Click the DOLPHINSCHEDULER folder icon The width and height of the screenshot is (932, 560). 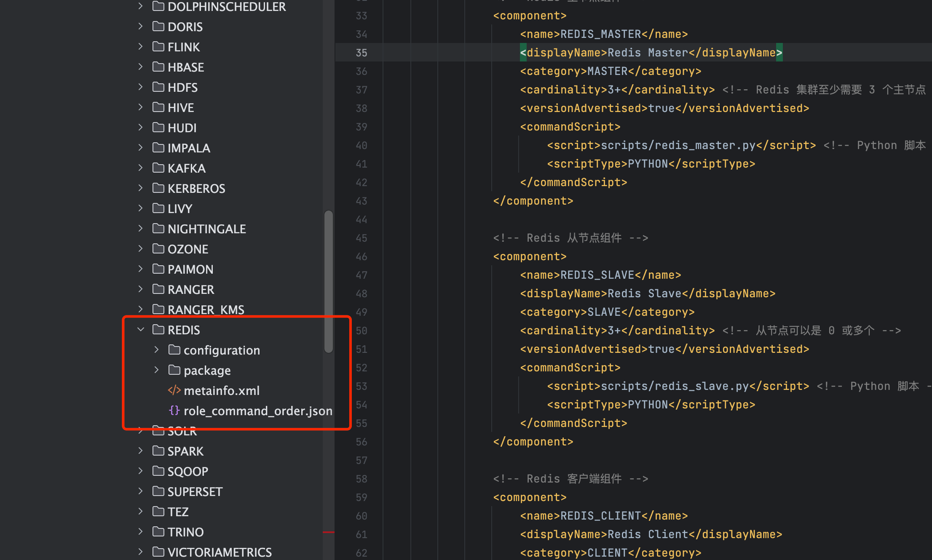click(158, 6)
